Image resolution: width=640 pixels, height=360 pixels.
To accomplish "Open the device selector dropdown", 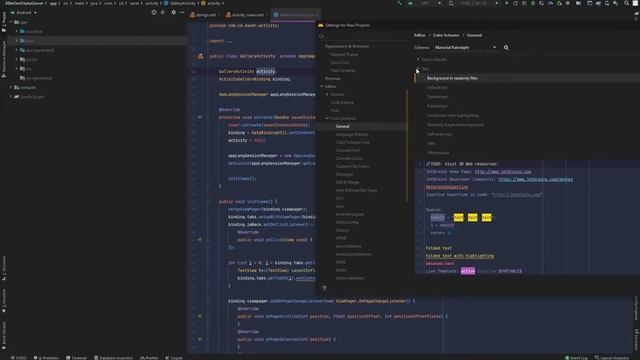I will (x=478, y=3).
